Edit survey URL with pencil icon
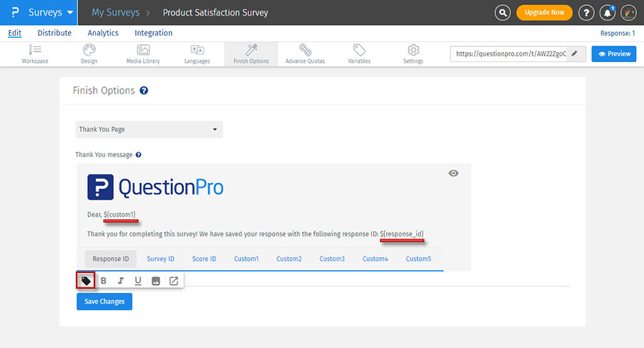 tap(575, 54)
